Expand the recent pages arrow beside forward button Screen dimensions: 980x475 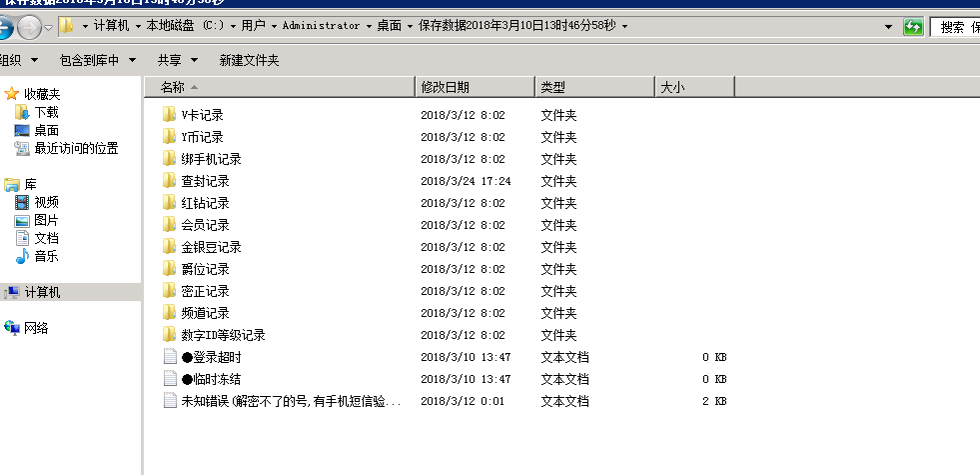pyautogui.click(x=48, y=27)
